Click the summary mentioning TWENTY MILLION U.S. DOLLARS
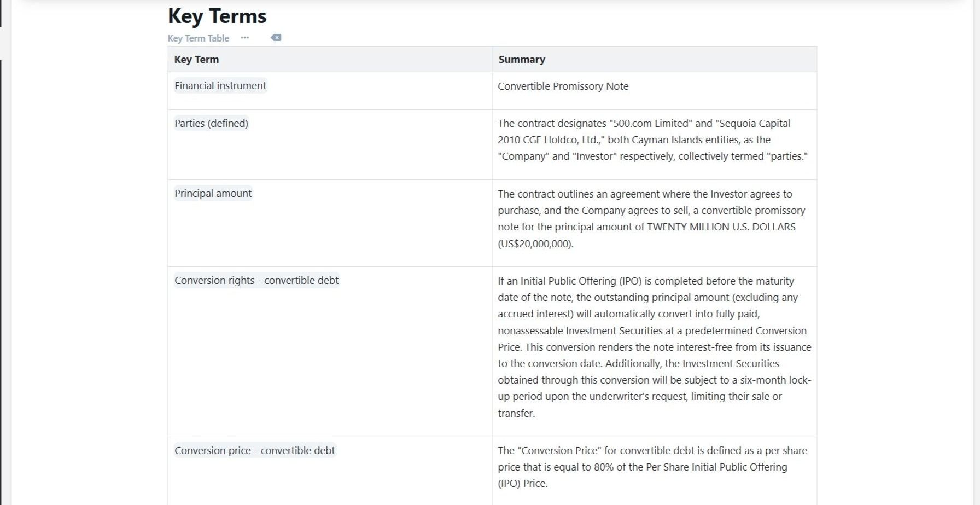 click(651, 218)
